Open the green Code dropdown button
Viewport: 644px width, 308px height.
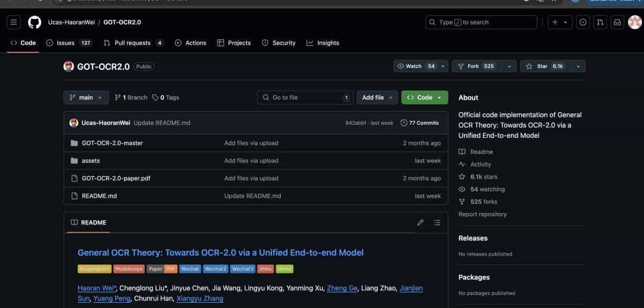pos(424,97)
